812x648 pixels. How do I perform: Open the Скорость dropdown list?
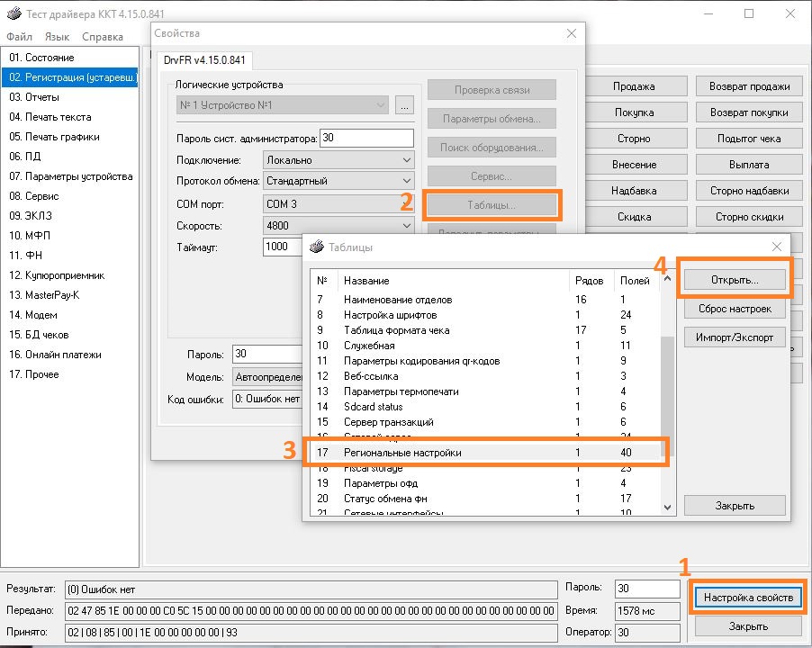[x=338, y=226]
